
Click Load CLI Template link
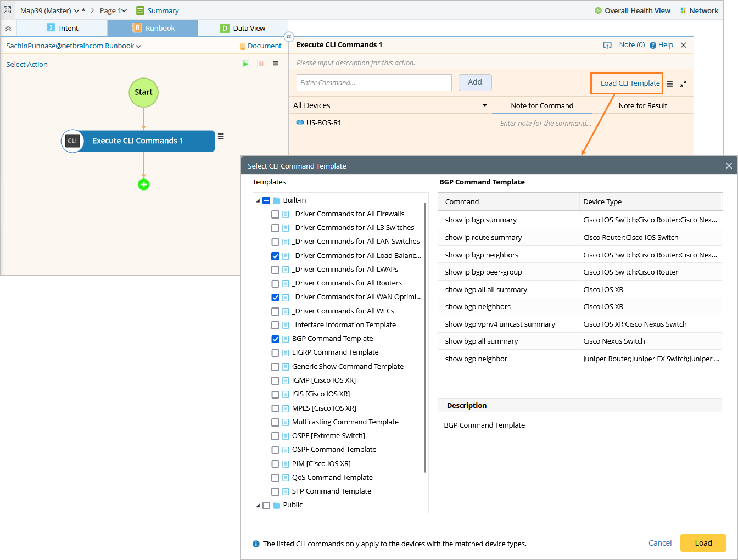630,83
